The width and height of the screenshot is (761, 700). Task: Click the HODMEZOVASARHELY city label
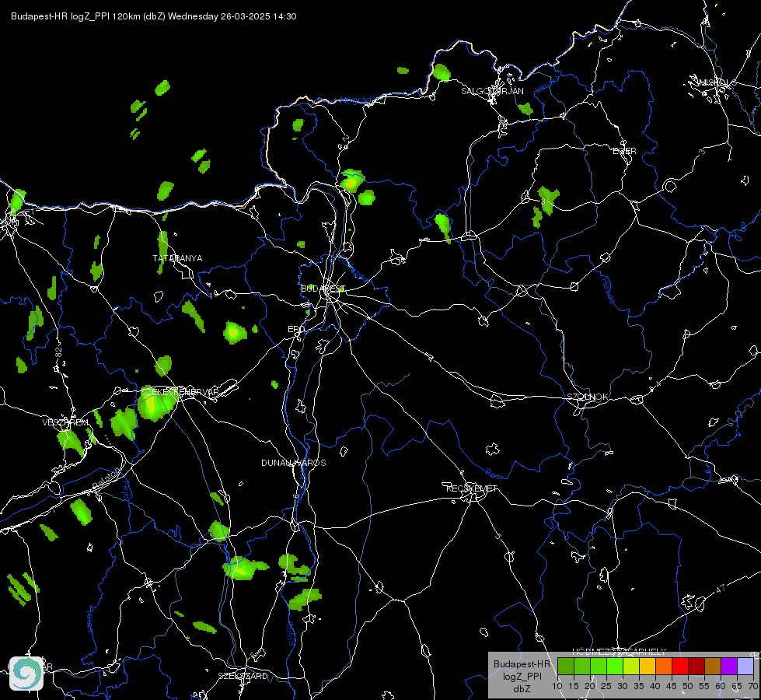tap(620, 652)
